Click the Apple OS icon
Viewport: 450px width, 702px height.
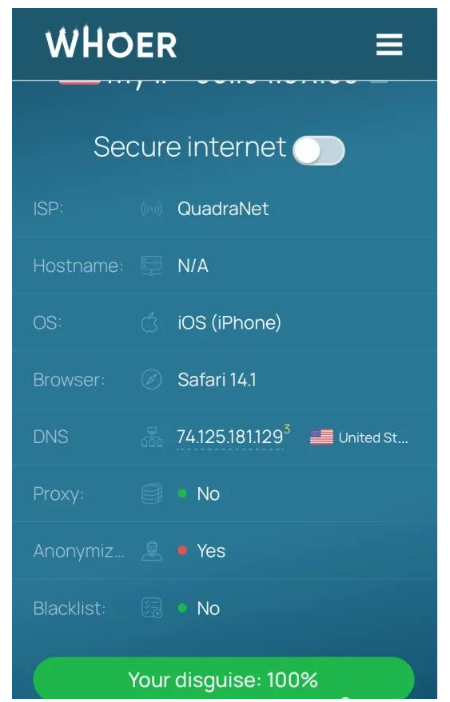tap(150, 322)
